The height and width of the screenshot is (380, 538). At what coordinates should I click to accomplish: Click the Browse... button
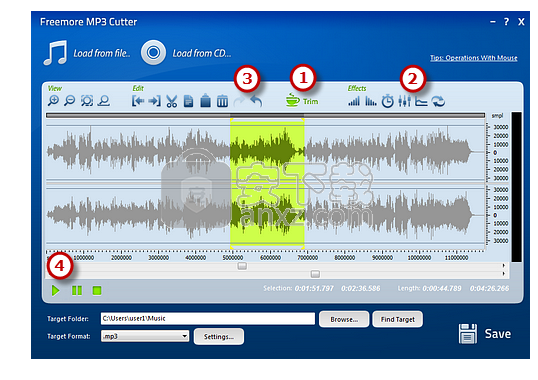344,319
